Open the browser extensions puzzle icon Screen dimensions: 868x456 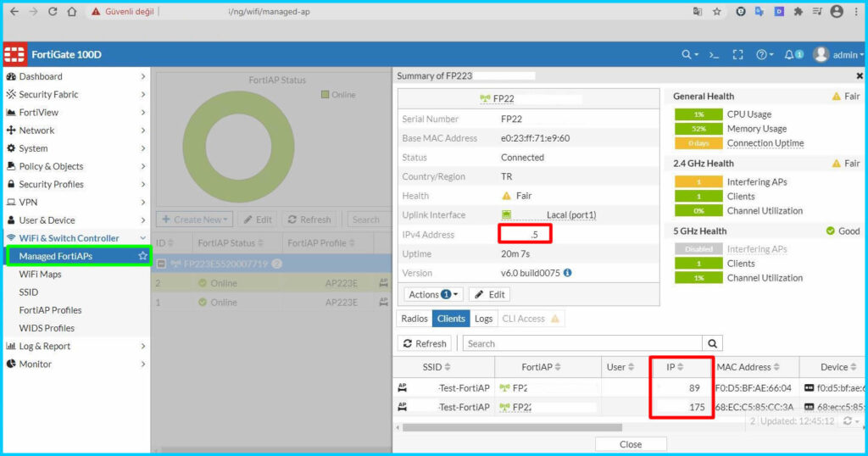coord(798,12)
